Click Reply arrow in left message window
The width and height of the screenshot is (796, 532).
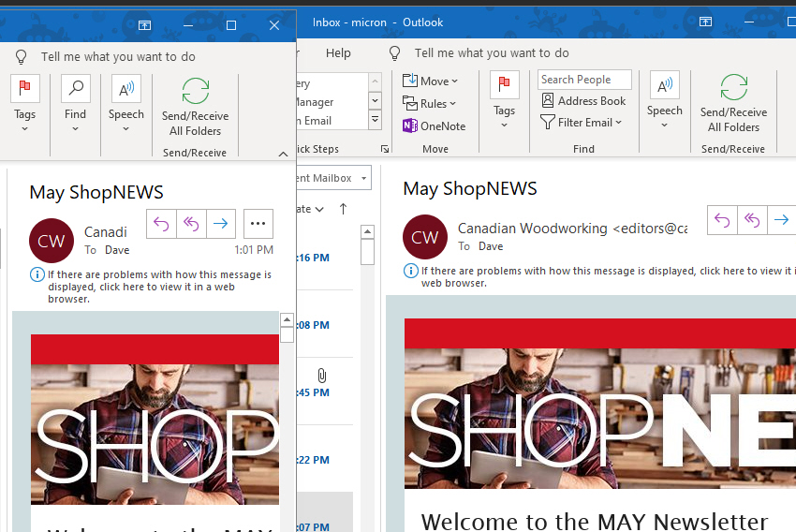click(161, 223)
